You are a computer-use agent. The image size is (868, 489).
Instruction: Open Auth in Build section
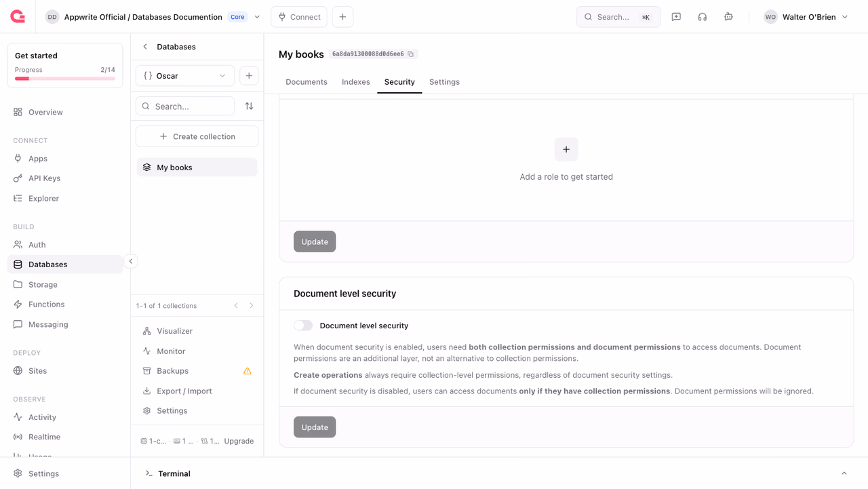pyautogui.click(x=65, y=245)
